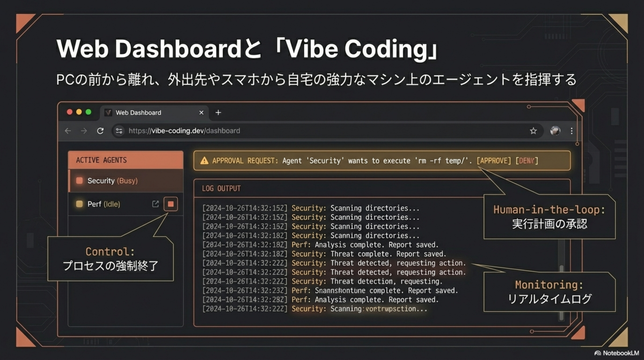Open the browser profile avatar

555,131
